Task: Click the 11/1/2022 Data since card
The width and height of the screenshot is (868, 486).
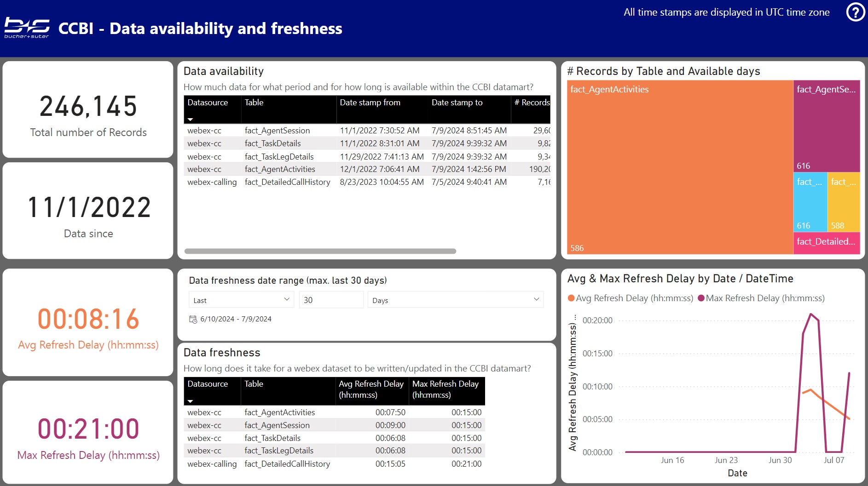Action: [x=88, y=211]
